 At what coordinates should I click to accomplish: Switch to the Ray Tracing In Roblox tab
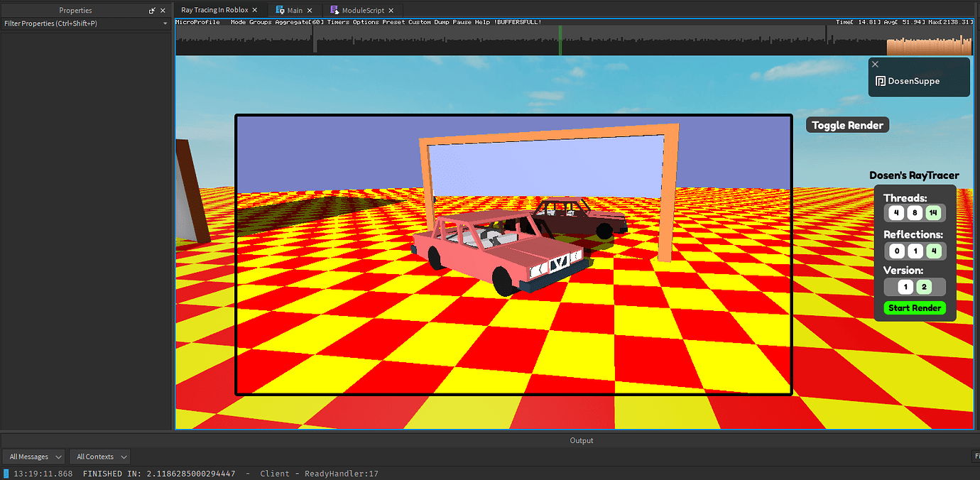(215, 10)
